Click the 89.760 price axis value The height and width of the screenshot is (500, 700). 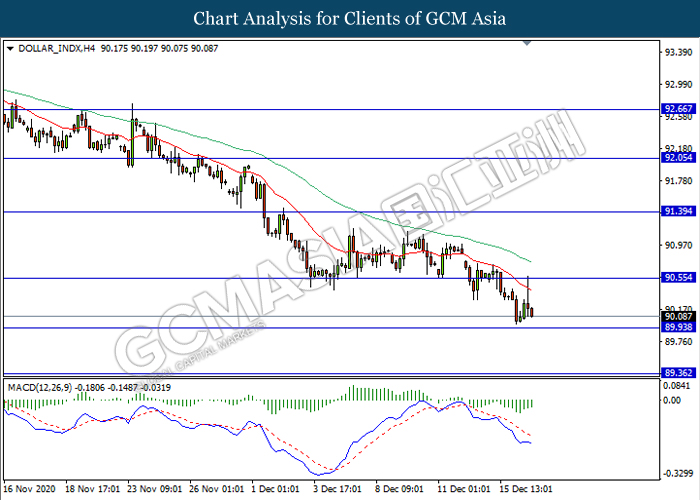(679, 342)
